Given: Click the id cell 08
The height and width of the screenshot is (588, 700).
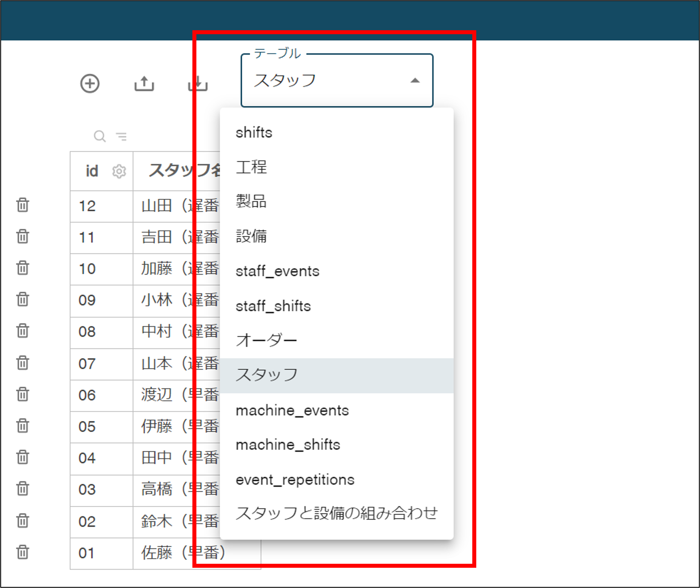Looking at the screenshot, I should click(x=101, y=332).
